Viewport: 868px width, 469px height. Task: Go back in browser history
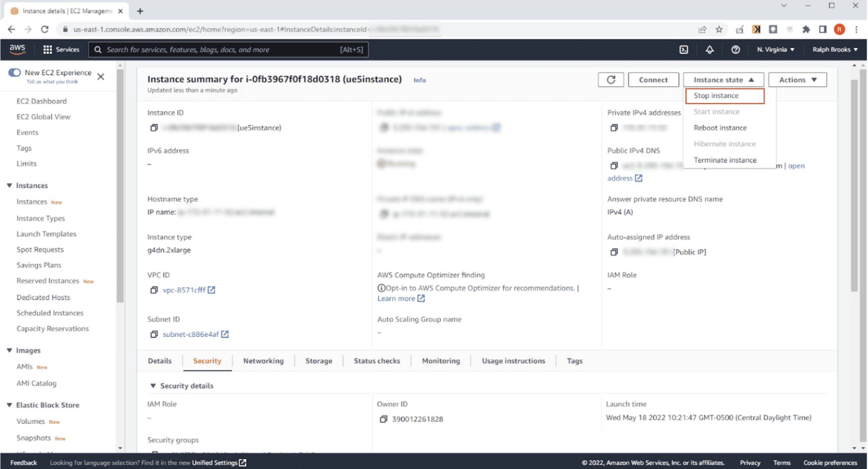click(x=11, y=29)
